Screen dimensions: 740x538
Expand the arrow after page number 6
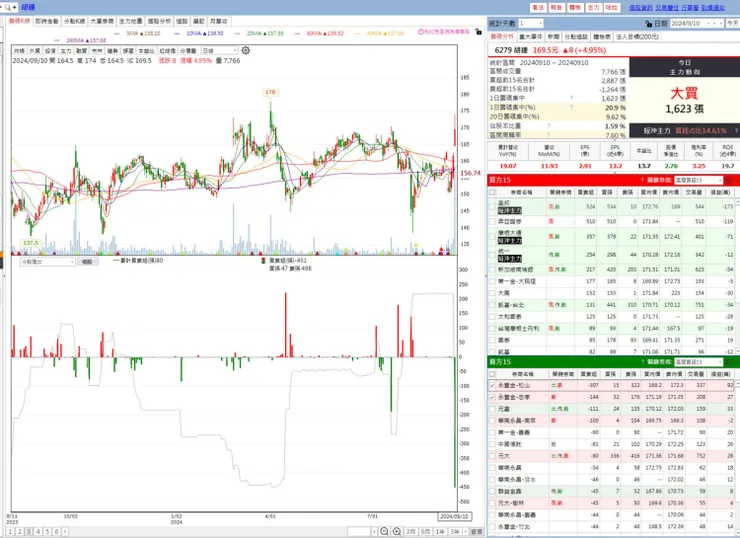tap(65, 531)
